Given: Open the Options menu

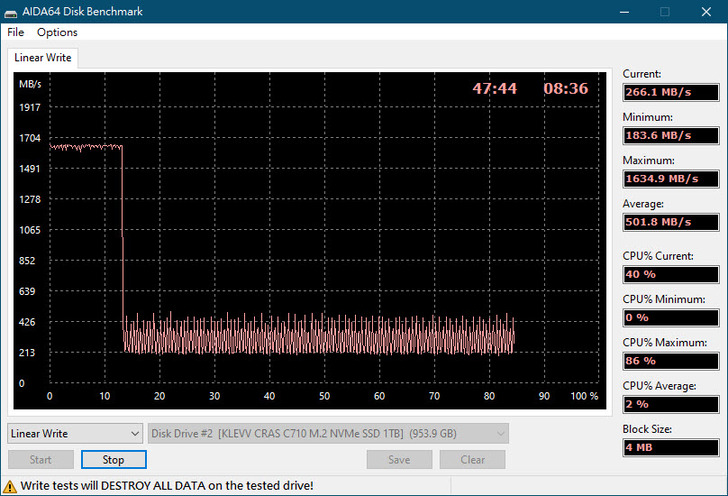Looking at the screenshot, I should coord(57,32).
